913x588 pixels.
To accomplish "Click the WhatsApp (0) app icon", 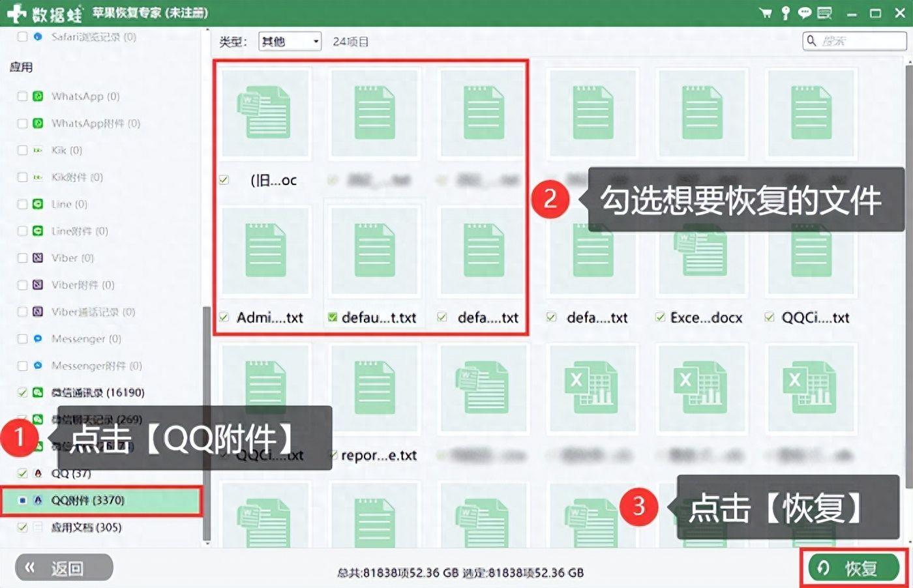I will [38, 96].
